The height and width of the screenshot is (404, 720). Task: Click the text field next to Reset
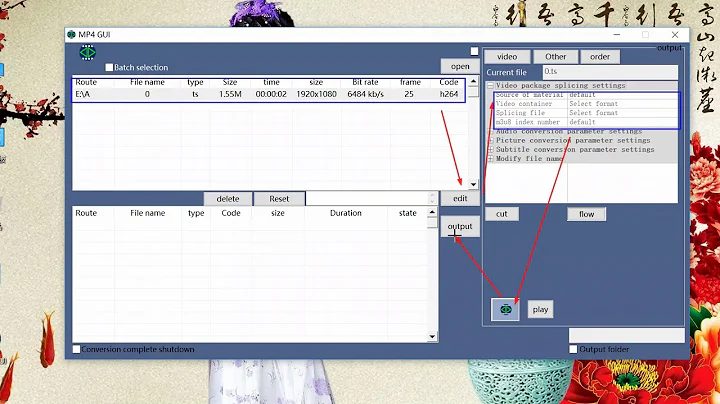point(367,198)
